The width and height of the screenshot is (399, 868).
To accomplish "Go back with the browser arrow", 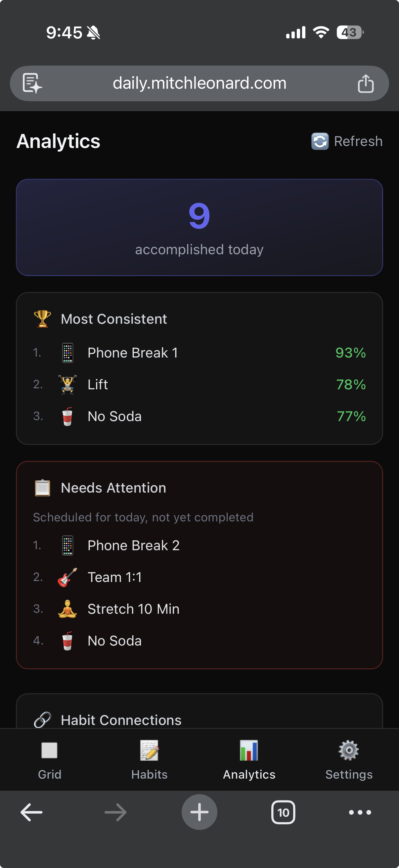I will tap(32, 812).
